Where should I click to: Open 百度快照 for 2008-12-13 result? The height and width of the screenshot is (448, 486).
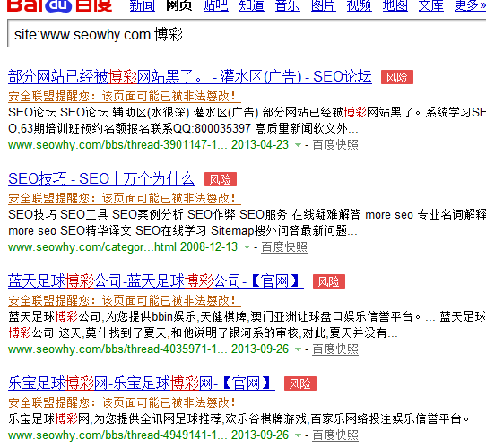click(x=284, y=247)
